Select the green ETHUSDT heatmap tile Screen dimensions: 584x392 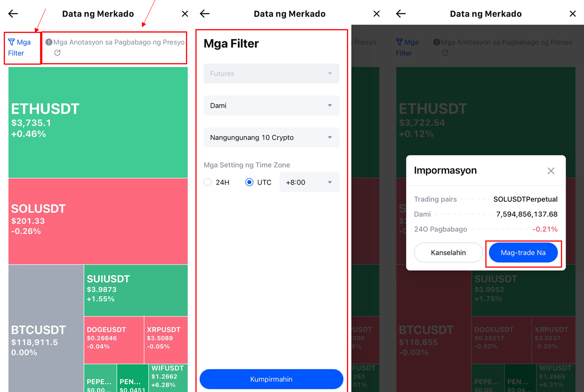98,122
